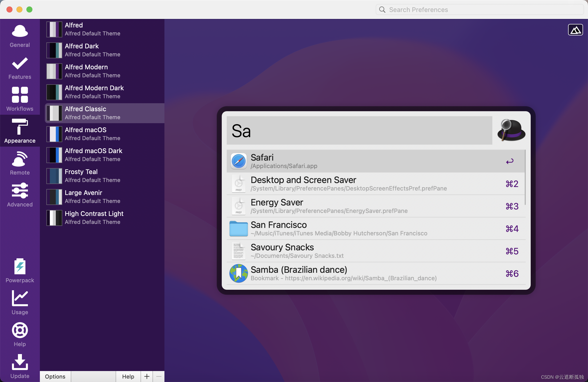The height and width of the screenshot is (382, 588).
Task: Open the Advanced sliders tab
Action: tap(20, 195)
